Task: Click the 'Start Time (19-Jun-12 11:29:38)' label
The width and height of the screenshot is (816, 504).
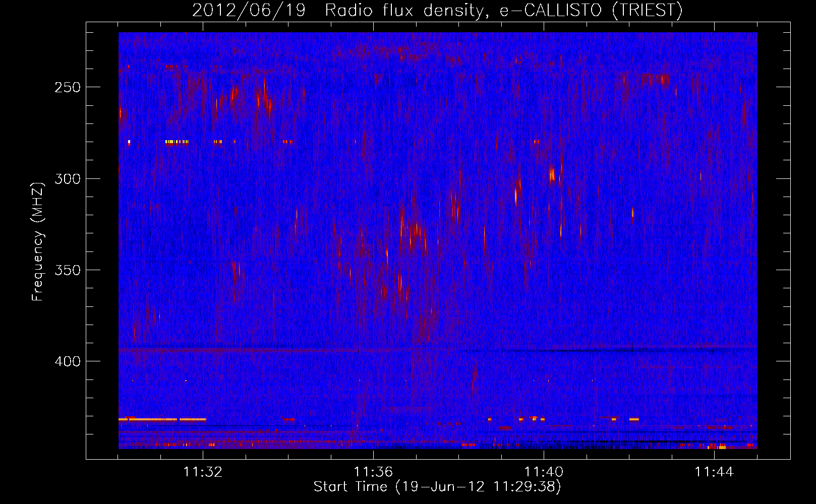Action: click(x=437, y=487)
